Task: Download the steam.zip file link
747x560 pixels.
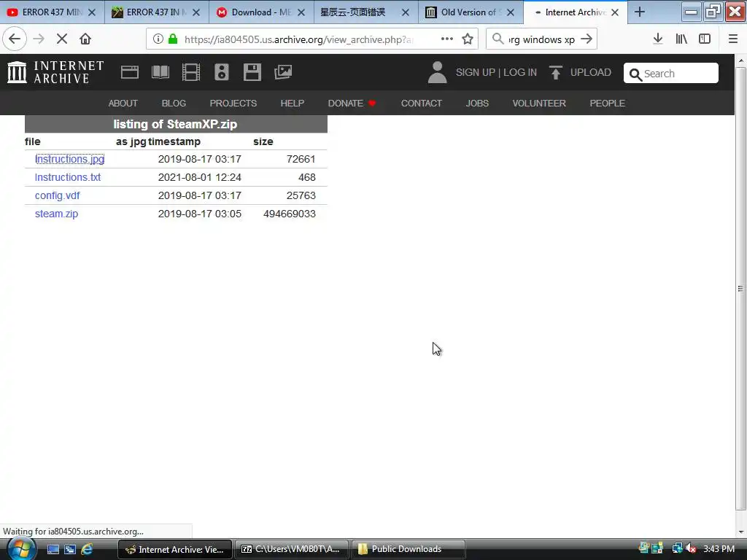Action: [56, 214]
